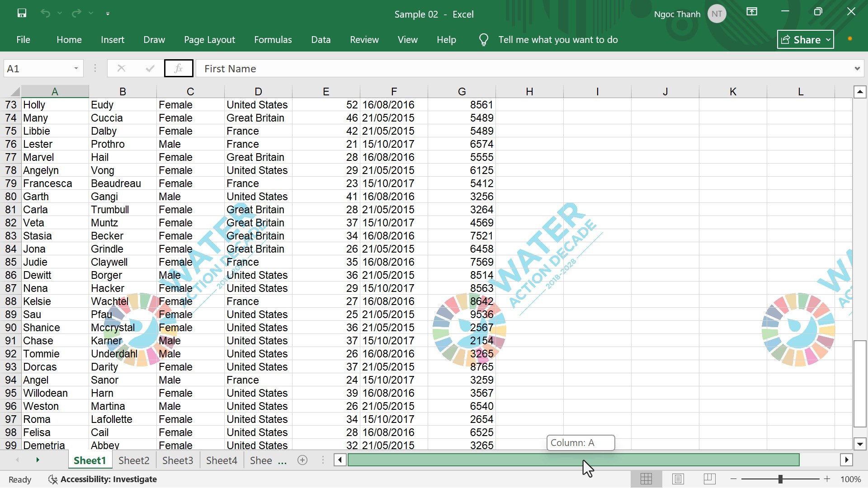Click the New sheet plus icon
Screen dimensions: 868x488
pos(302,460)
